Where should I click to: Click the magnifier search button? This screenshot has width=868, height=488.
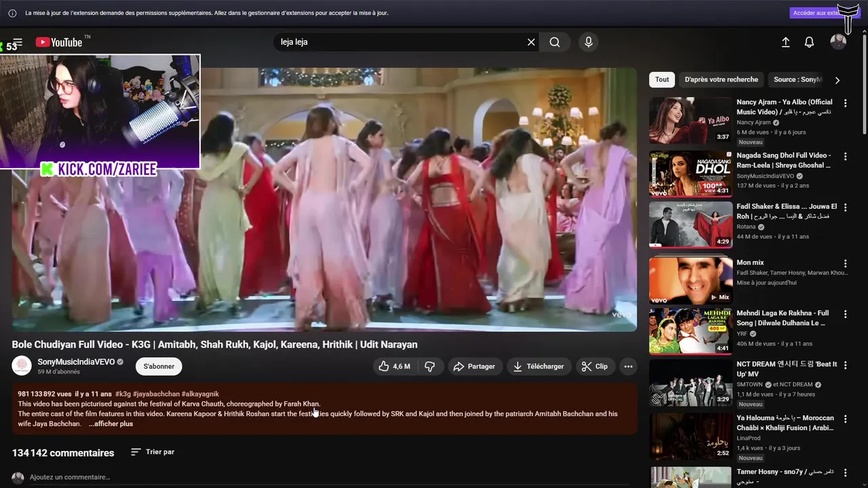coord(555,42)
